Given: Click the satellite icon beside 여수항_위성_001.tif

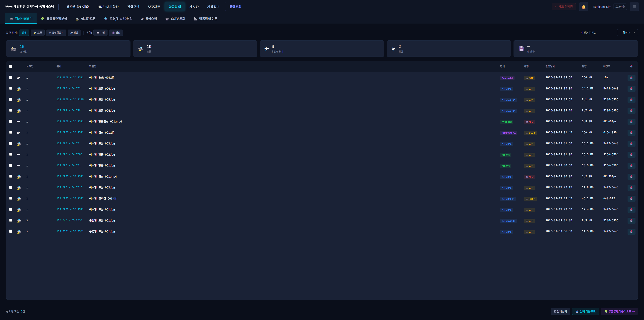Looking at the screenshot, I should (18, 133).
